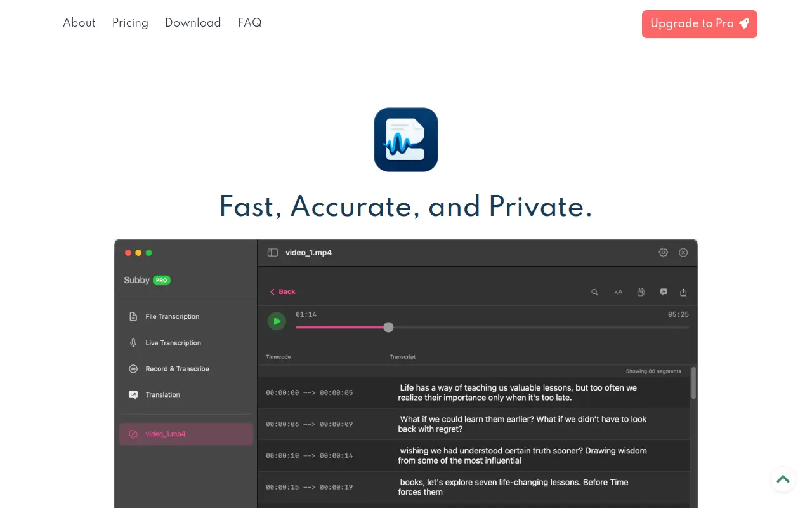Click the green play button

[x=277, y=321]
